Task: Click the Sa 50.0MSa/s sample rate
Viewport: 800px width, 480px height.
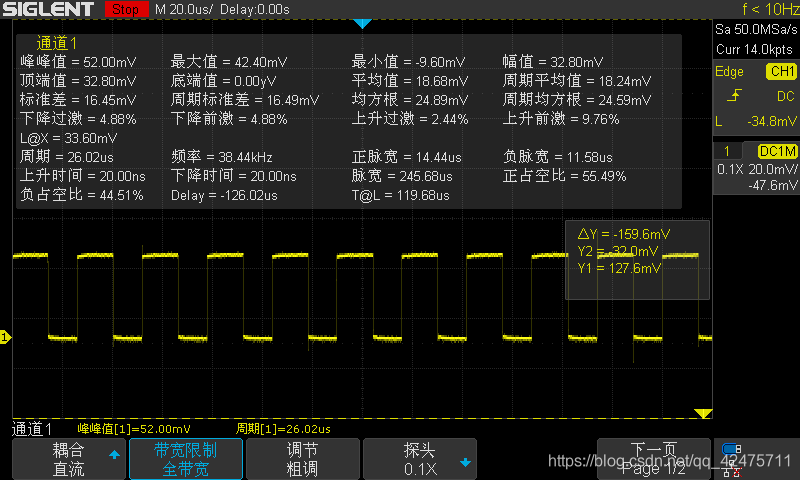Action: (756, 29)
